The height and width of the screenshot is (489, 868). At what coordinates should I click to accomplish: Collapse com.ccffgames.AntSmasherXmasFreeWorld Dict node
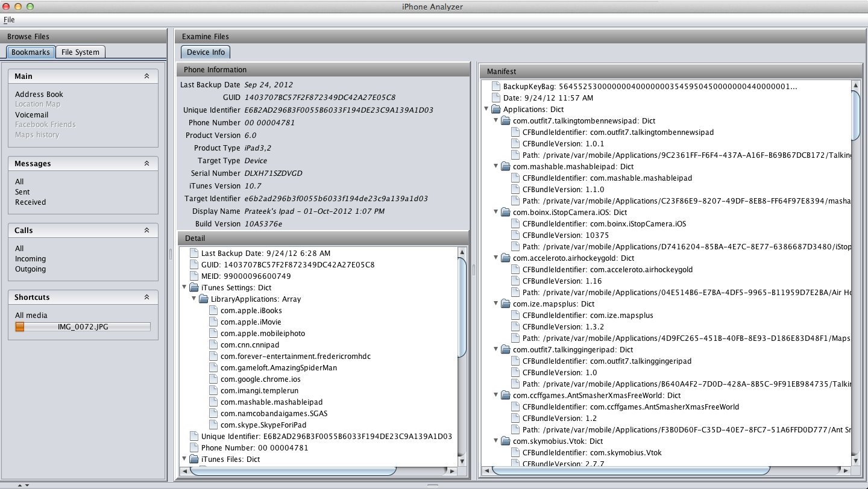(x=495, y=396)
